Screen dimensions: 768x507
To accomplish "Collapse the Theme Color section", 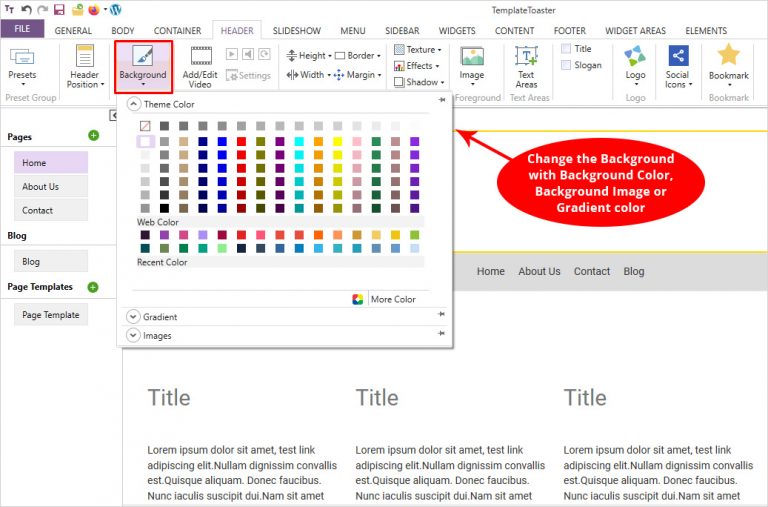I will [134, 104].
